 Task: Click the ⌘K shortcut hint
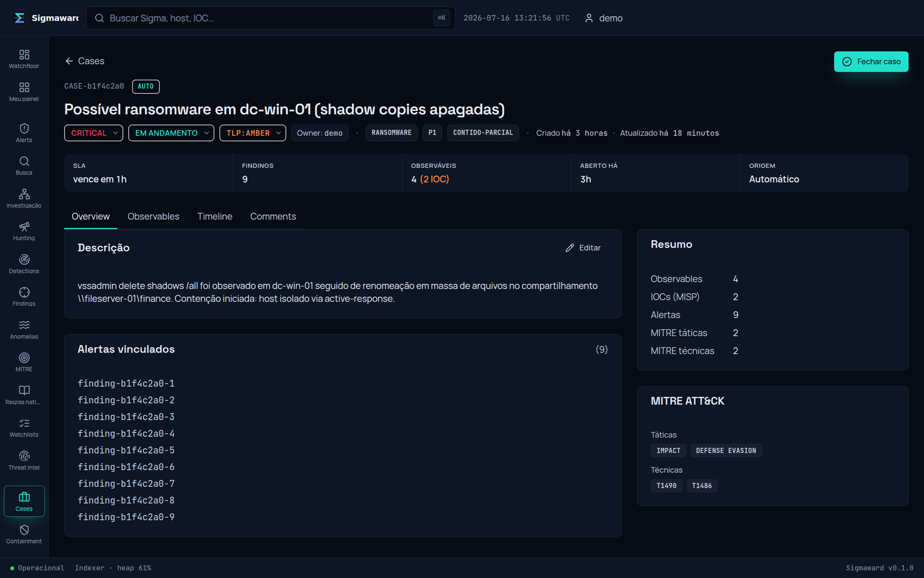pos(441,18)
